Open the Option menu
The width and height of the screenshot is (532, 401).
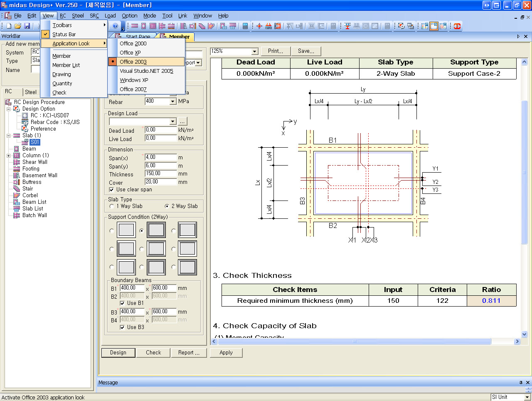[130, 16]
